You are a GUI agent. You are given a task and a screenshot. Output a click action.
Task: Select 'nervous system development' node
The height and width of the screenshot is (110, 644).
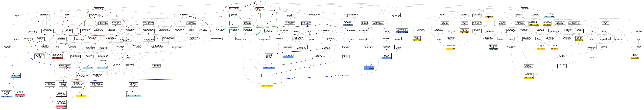[351, 39]
